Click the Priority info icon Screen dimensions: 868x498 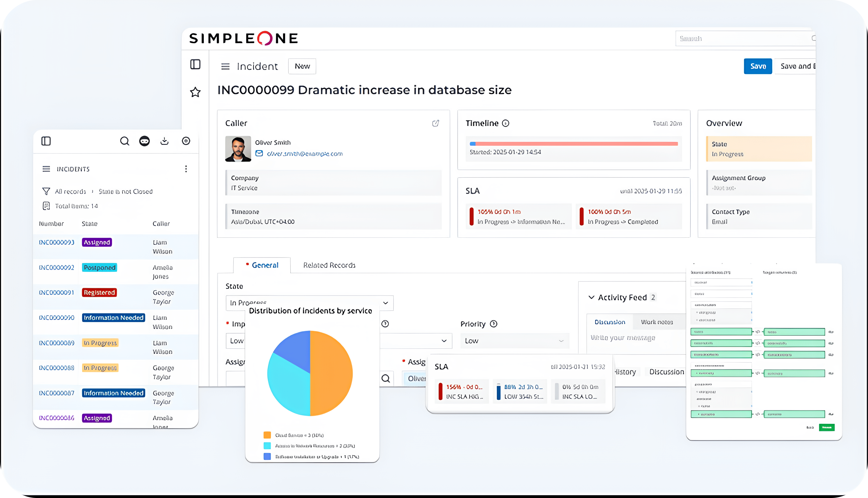click(494, 324)
